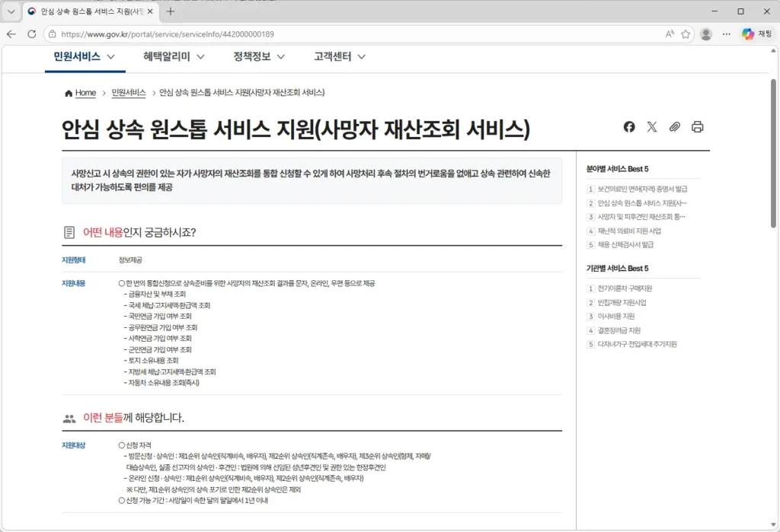Share the page via the Facebook icon
This screenshot has width=780, height=532.
628,127
